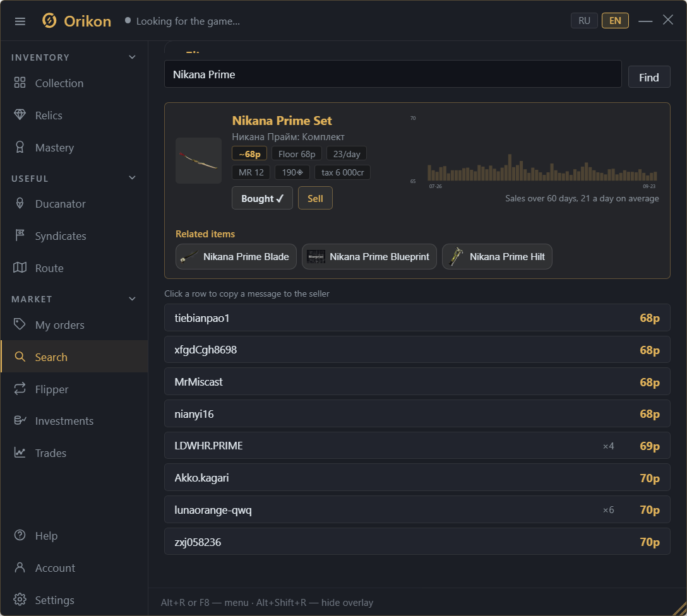Screen dimensions: 687x616
Task: Collapse the USEFUL section
Action: point(133,178)
